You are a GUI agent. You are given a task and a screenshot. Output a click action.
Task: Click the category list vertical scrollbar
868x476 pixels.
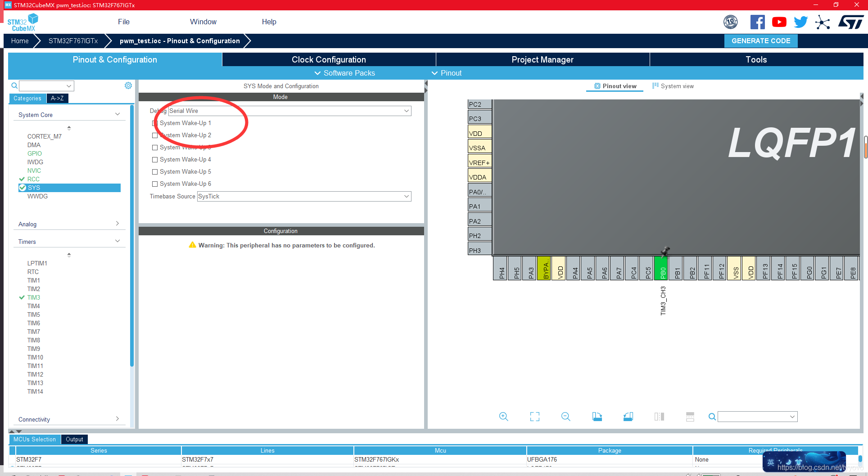(x=131, y=236)
